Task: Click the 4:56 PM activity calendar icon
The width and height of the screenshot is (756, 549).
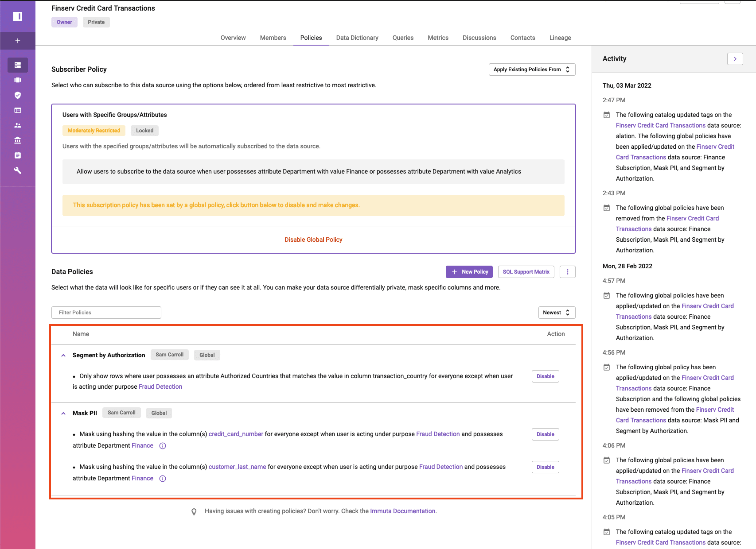Action: tap(607, 367)
